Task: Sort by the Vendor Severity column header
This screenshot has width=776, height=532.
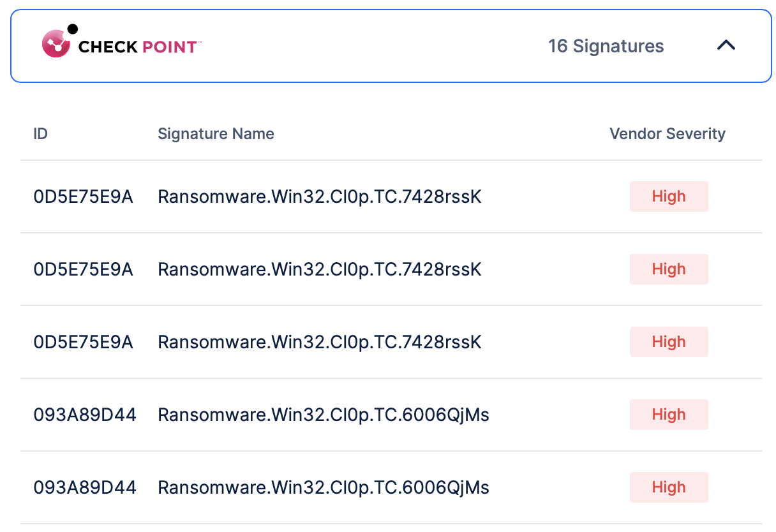Action: tap(667, 134)
